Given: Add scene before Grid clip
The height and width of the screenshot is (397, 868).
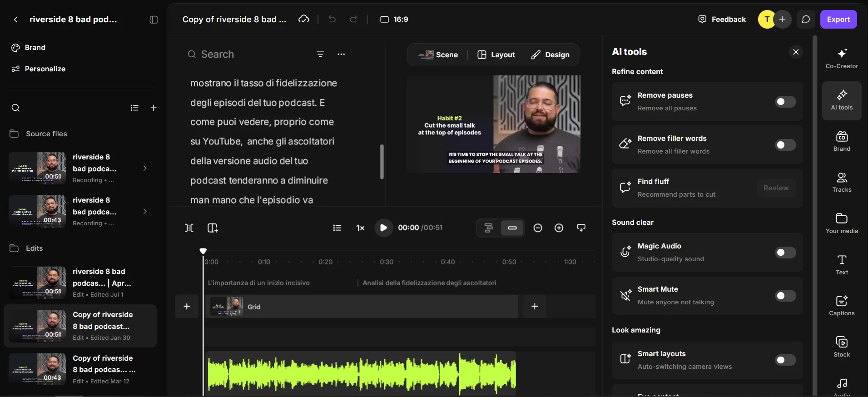Looking at the screenshot, I should point(187,306).
